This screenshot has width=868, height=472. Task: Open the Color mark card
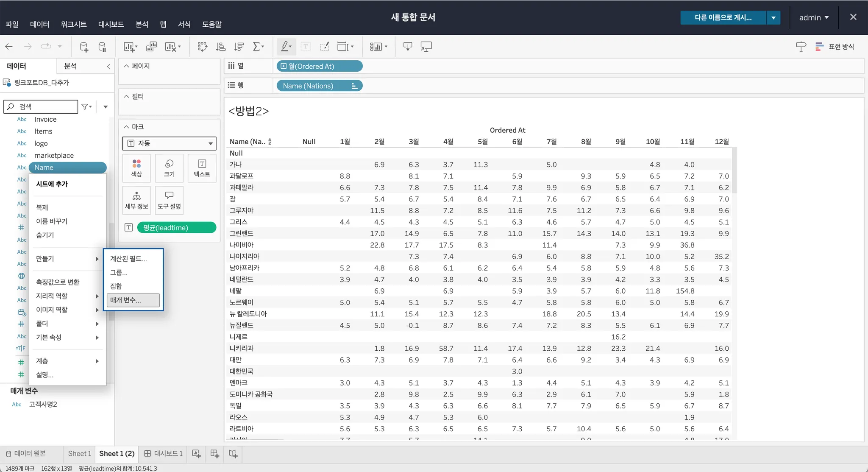[136, 168]
